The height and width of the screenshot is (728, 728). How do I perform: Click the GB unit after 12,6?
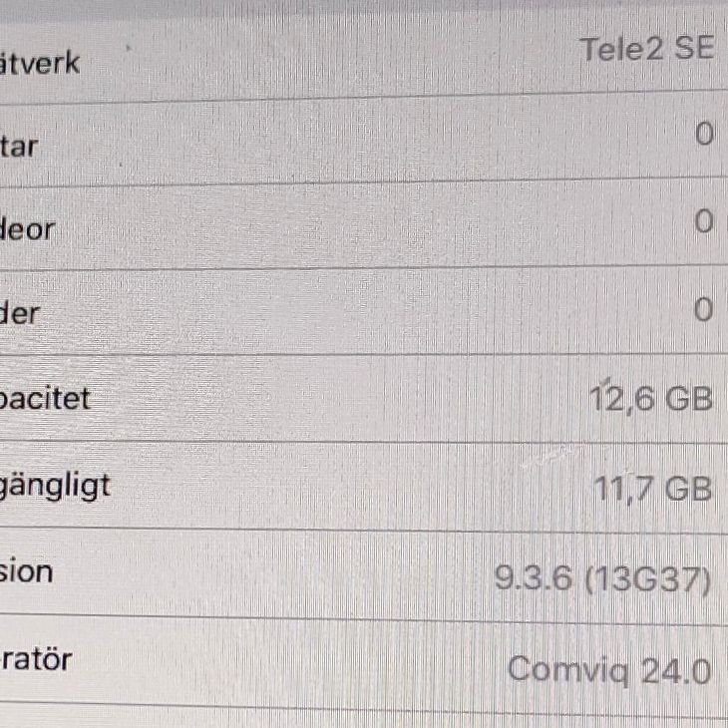689,399
